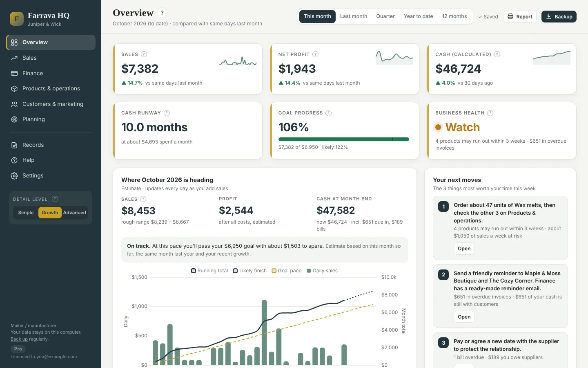Click help icon by forecast Sales label
Viewport: 588px width, 368px height.
click(143, 199)
